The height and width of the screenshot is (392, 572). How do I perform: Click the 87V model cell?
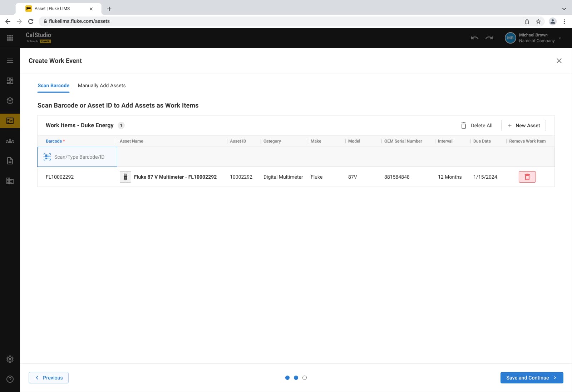(352, 177)
